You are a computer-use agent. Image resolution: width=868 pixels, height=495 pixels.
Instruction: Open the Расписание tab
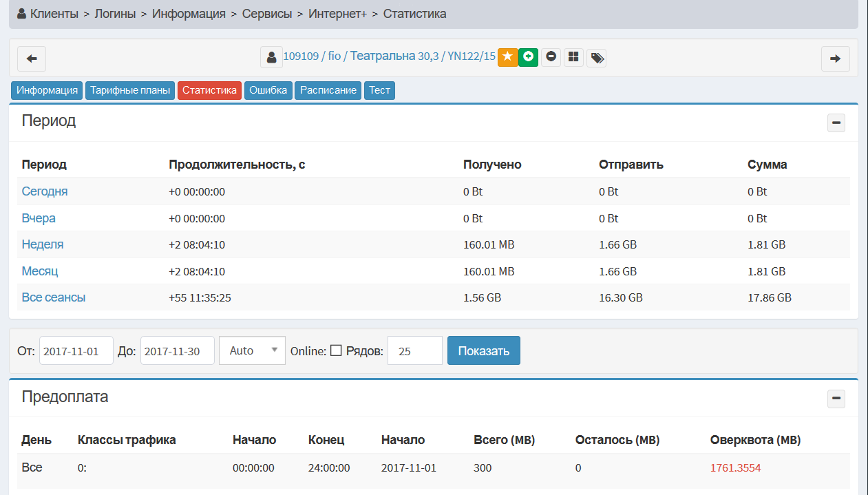(328, 91)
